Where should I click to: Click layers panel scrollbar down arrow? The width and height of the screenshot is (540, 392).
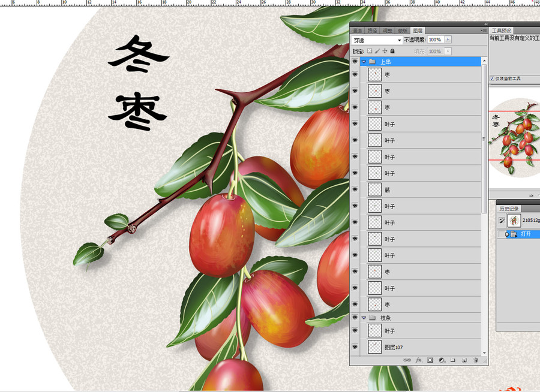tap(485, 353)
